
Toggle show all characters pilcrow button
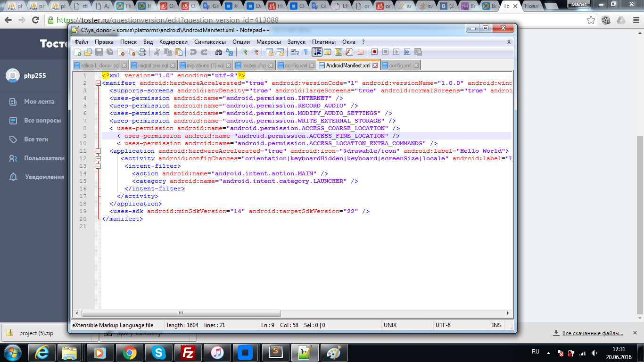(x=305, y=52)
